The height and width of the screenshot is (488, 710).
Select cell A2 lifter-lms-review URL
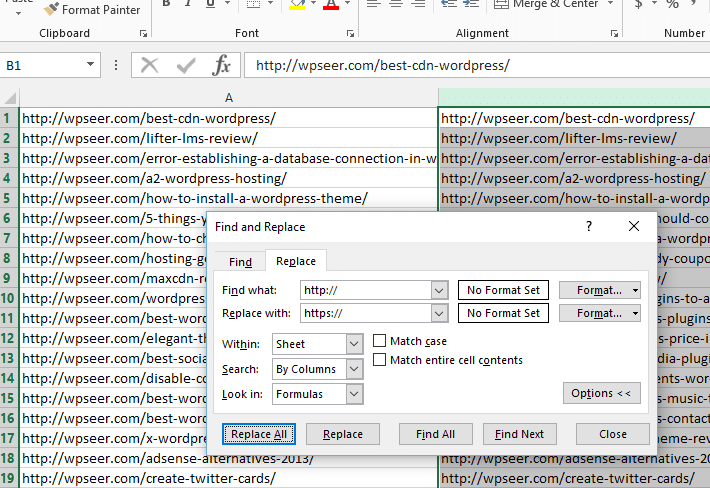[228, 139]
